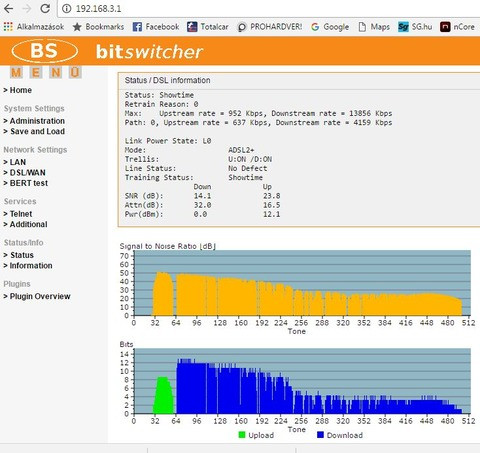Open the Facebook bookmark

tap(156, 27)
